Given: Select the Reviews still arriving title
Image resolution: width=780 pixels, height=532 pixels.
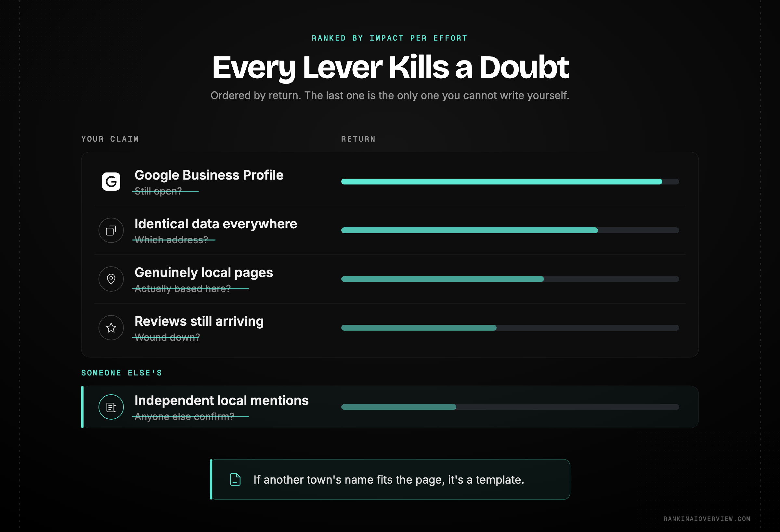Looking at the screenshot, I should coord(199,321).
